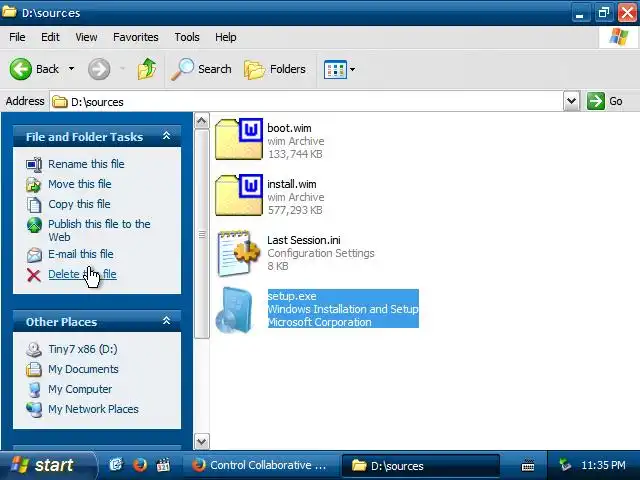
Task: Select the install.wim archive icon
Action: coord(239,195)
